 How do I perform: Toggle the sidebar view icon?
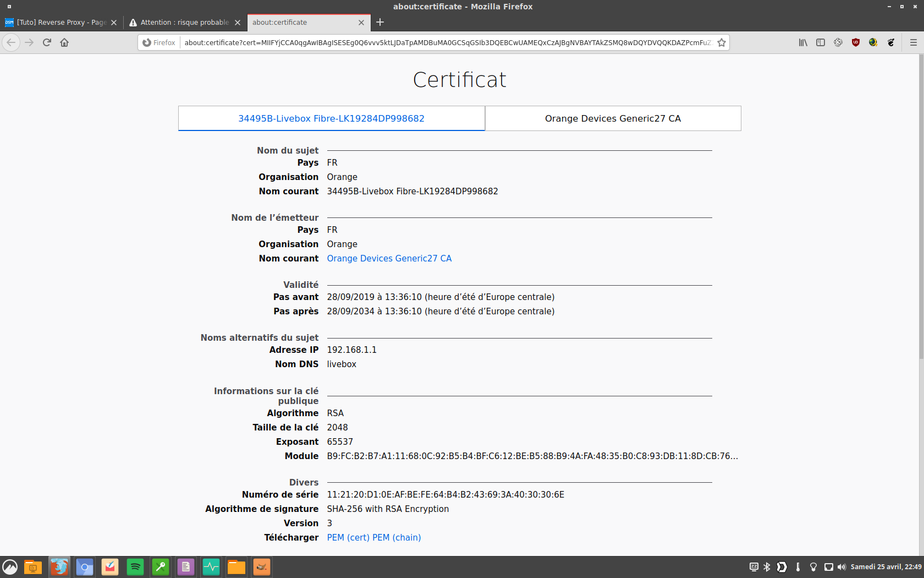pos(821,42)
